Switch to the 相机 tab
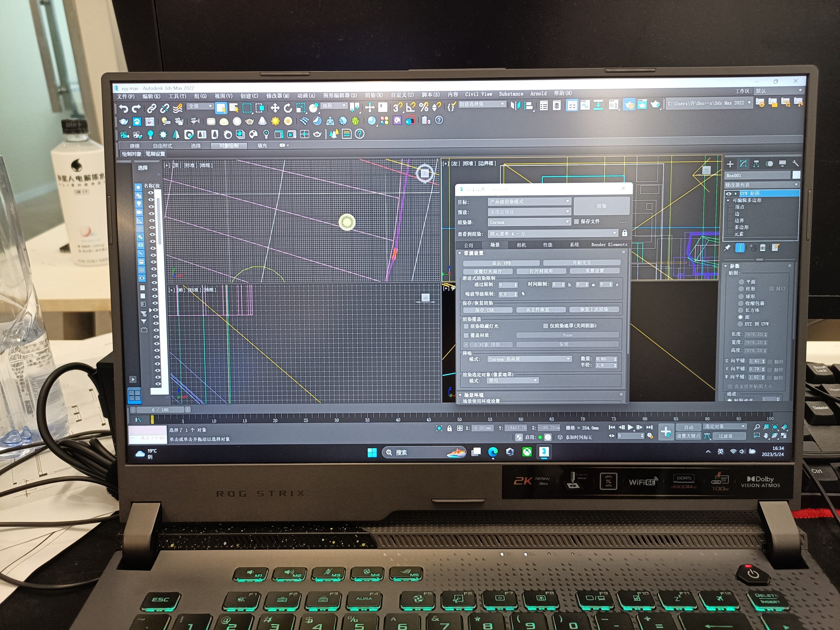Image resolution: width=840 pixels, height=630 pixels. pyautogui.click(x=521, y=245)
